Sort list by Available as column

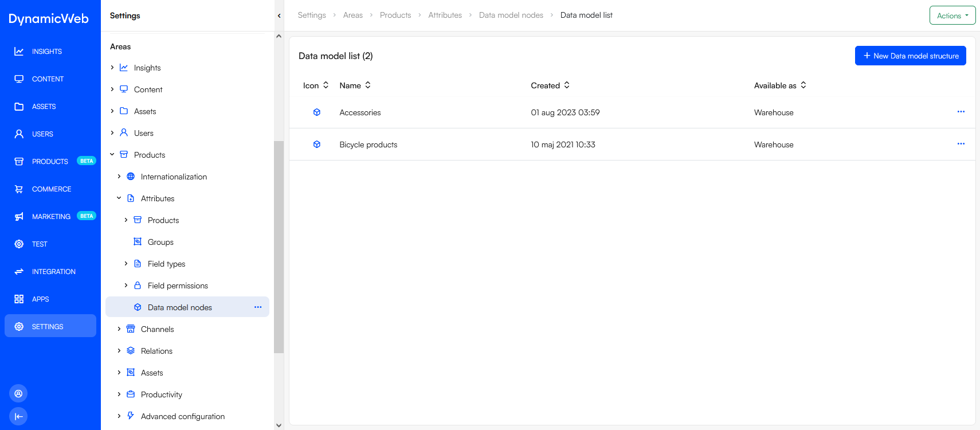point(781,85)
